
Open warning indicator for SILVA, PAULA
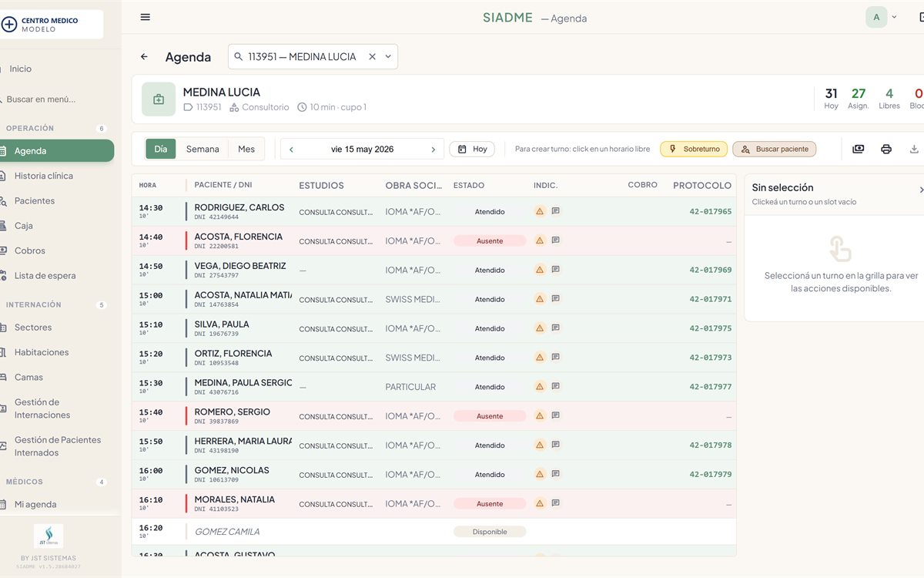(x=540, y=328)
